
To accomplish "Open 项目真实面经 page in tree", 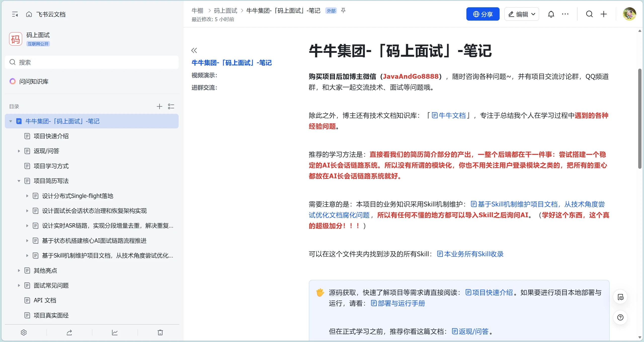I will pos(51,315).
